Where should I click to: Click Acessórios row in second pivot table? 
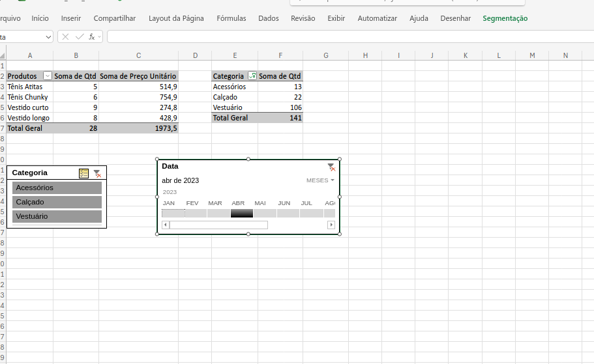point(235,87)
